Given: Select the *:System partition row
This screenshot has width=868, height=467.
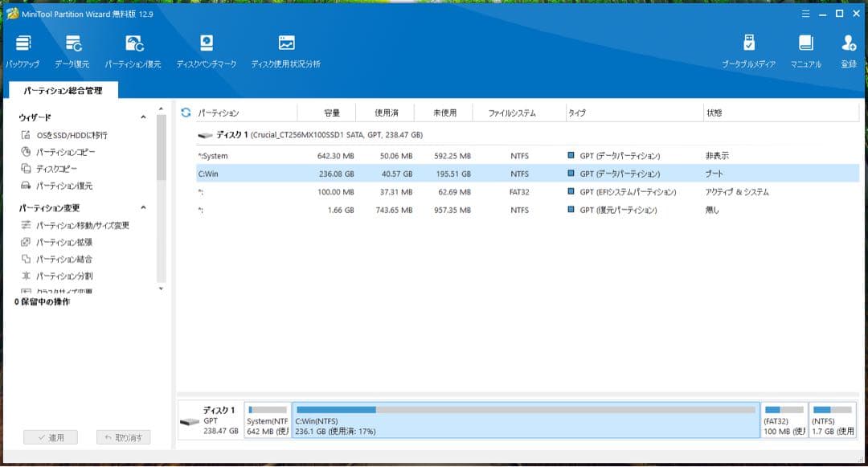Looking at the screenshot, I should tap(527, 156).
